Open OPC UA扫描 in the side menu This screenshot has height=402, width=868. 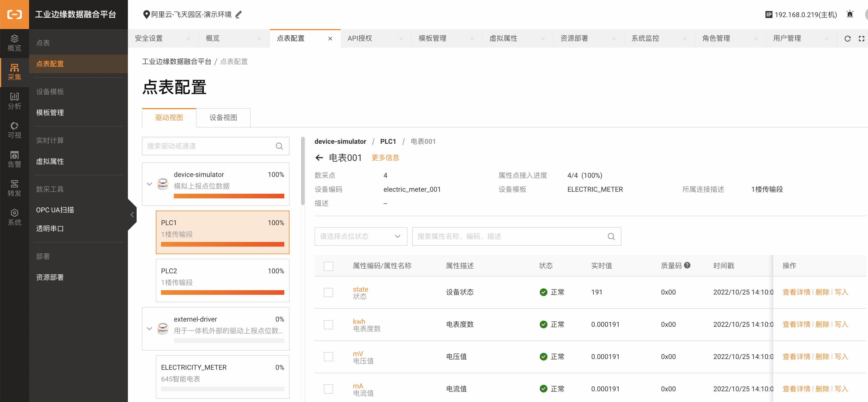[x=55, y=210]
